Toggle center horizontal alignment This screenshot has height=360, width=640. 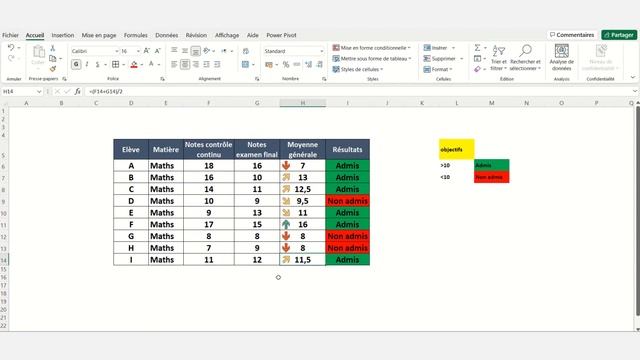185,64
